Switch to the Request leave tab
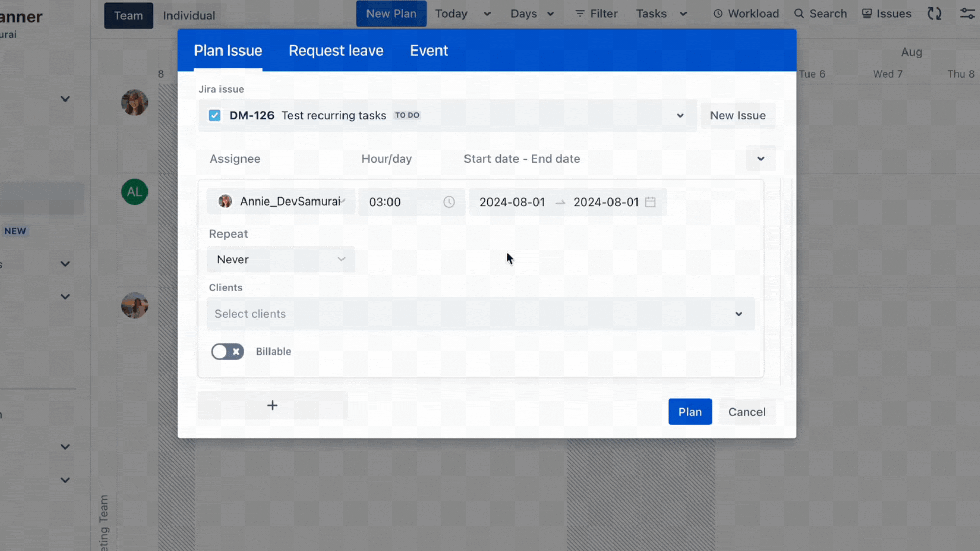Image resolution: width=980 pixels, height=551 pixels. [336, 50]
